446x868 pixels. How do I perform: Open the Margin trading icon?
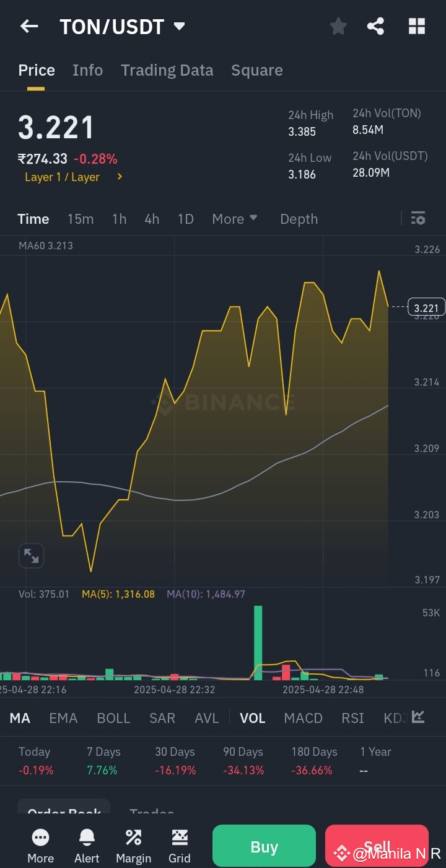click(134, 846)
